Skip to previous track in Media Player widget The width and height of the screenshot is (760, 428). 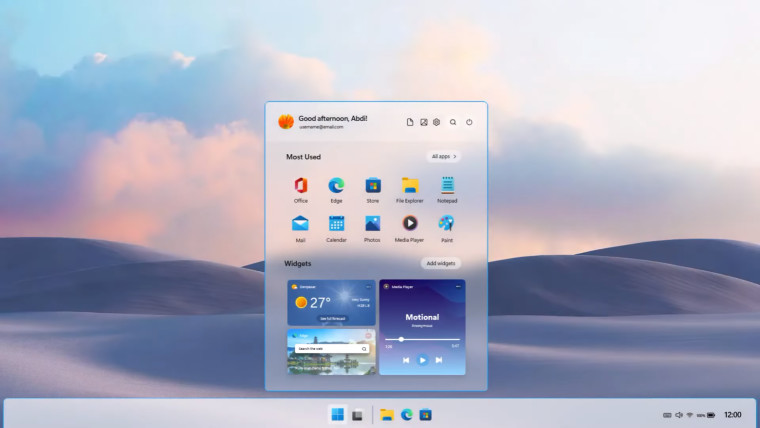[406, 360]
